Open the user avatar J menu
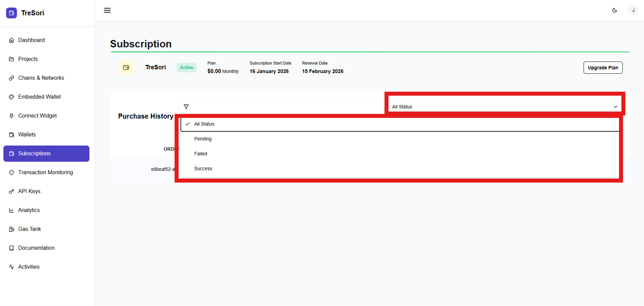This screenshot has height=306, width=644. click(x=633, y=10)
